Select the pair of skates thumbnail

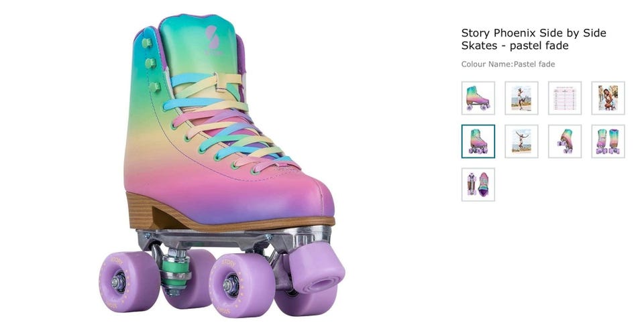coord(608,141)
